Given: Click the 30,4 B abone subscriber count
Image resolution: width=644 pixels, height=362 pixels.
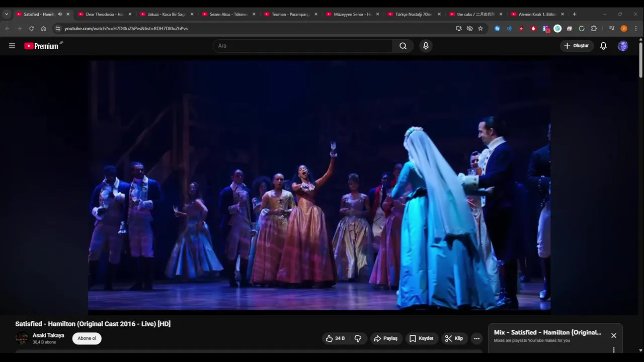Looking at the screenshot, I should (x=44, y=342).
